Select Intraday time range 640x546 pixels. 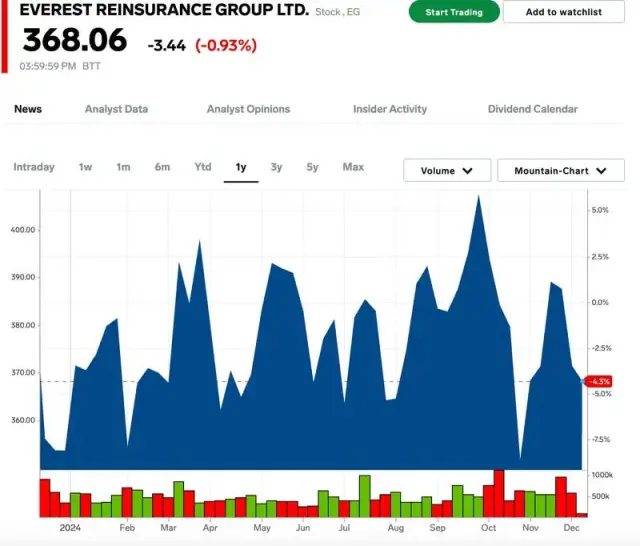(34, 167)
